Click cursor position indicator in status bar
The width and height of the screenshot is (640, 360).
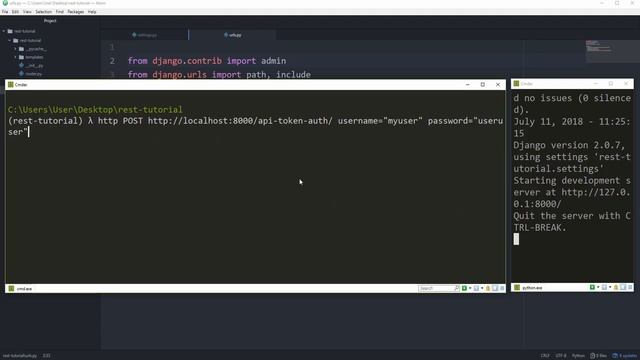coord(47,356)
